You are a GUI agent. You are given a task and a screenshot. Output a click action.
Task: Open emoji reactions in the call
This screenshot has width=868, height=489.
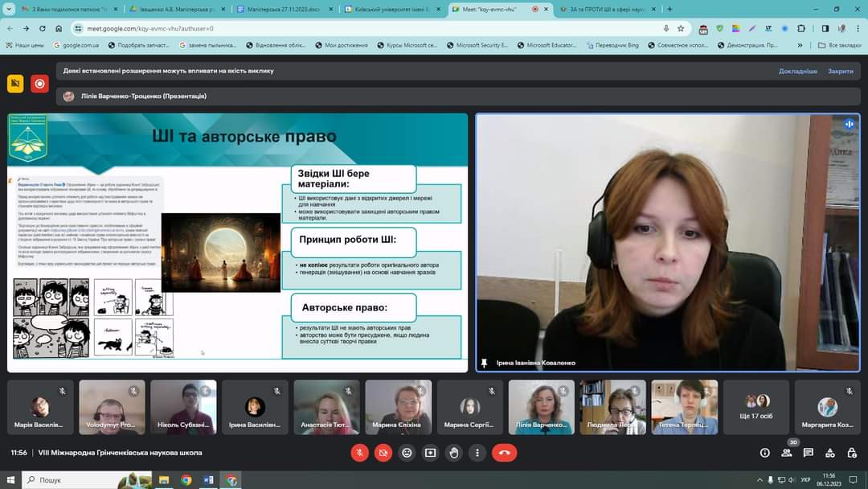tap(407, 453)
